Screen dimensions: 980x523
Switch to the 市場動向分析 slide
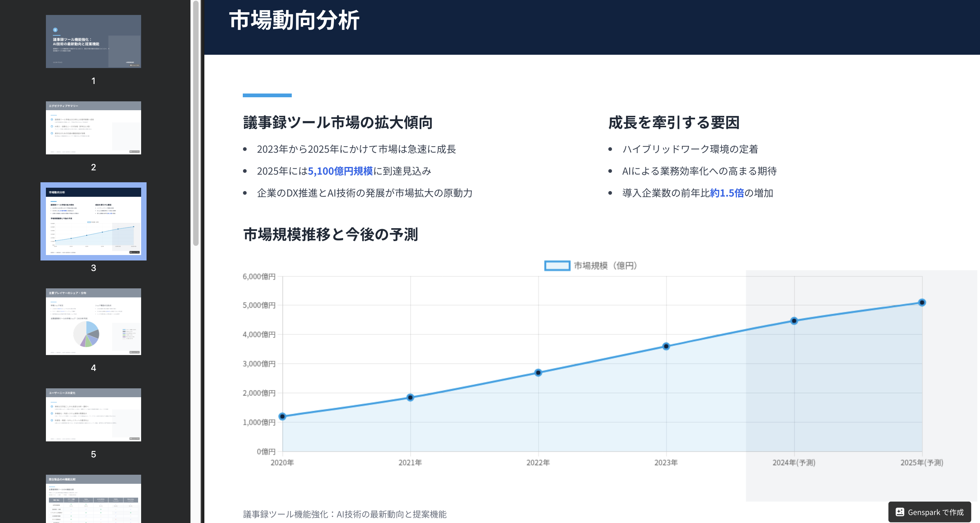(x=93, y=222)
